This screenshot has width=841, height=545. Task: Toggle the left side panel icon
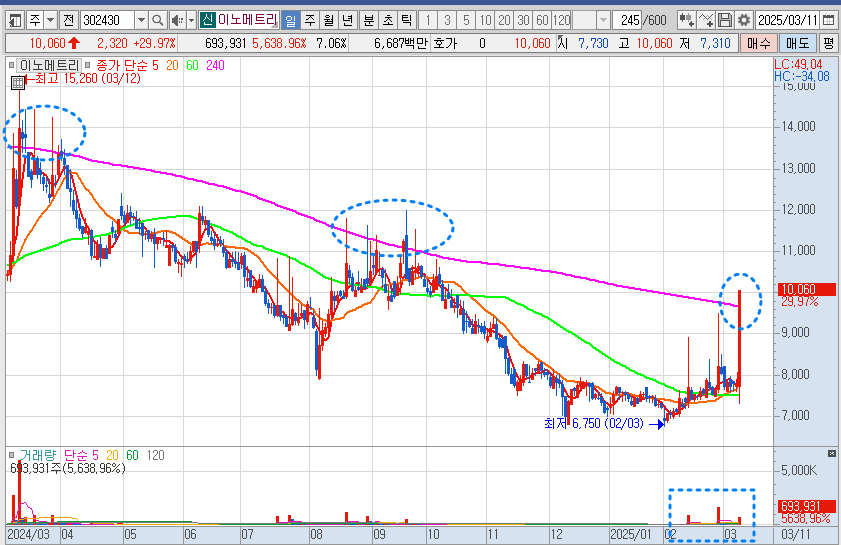tap(16, 21)
